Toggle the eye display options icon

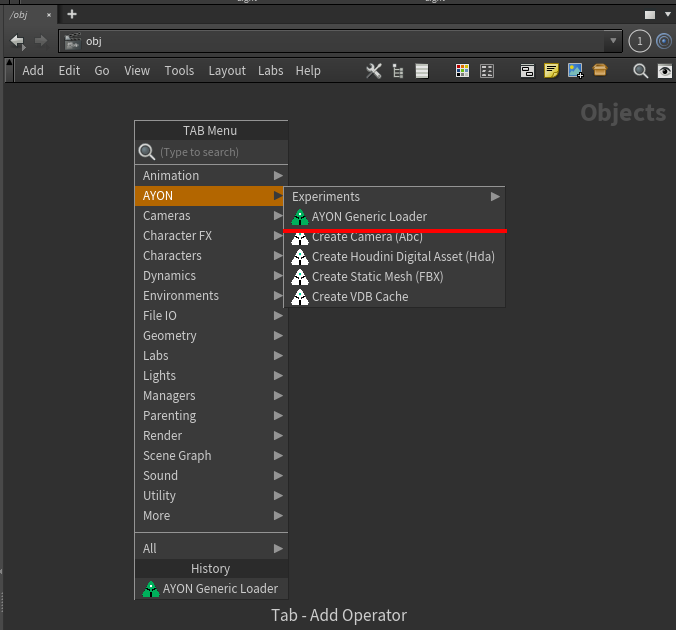click(x=664, y=71)
